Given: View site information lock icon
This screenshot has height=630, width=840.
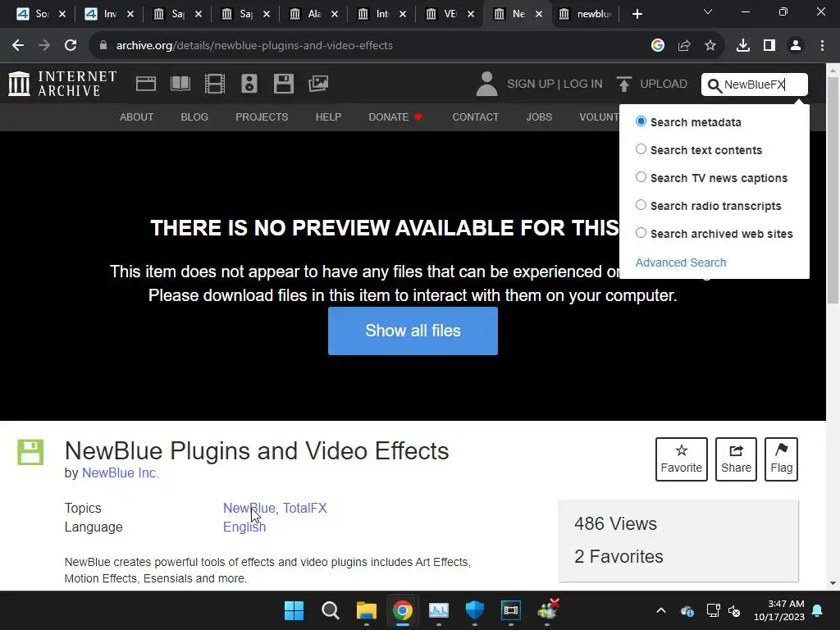Looking at the screenshot, I should [x=103, y=46].
